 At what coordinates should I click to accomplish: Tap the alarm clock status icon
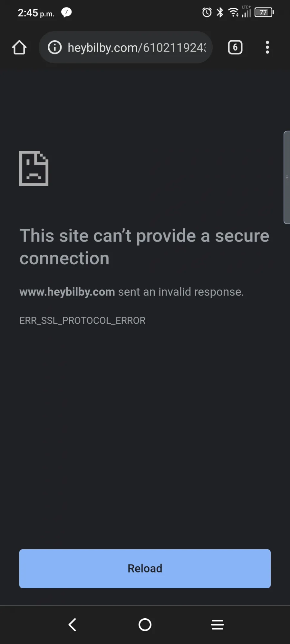pyautogui.click(x=207, y=13)
